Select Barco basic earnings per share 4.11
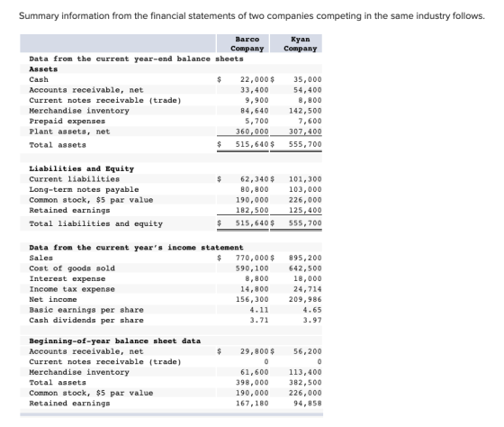The width and height of the screenshot is (504, 427). pos(259,310)
